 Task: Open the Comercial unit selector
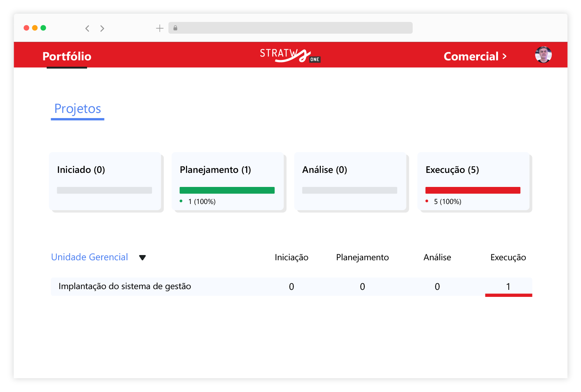click(x=475, y=56)
